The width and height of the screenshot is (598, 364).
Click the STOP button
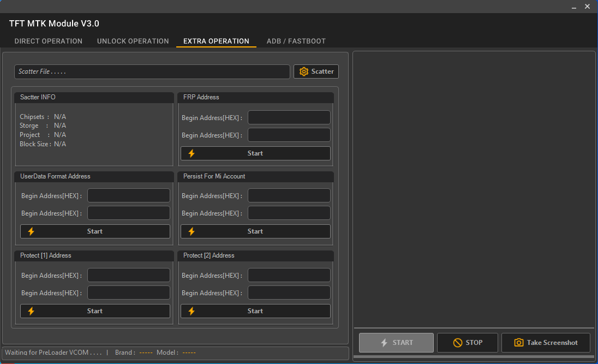[468, 342]
